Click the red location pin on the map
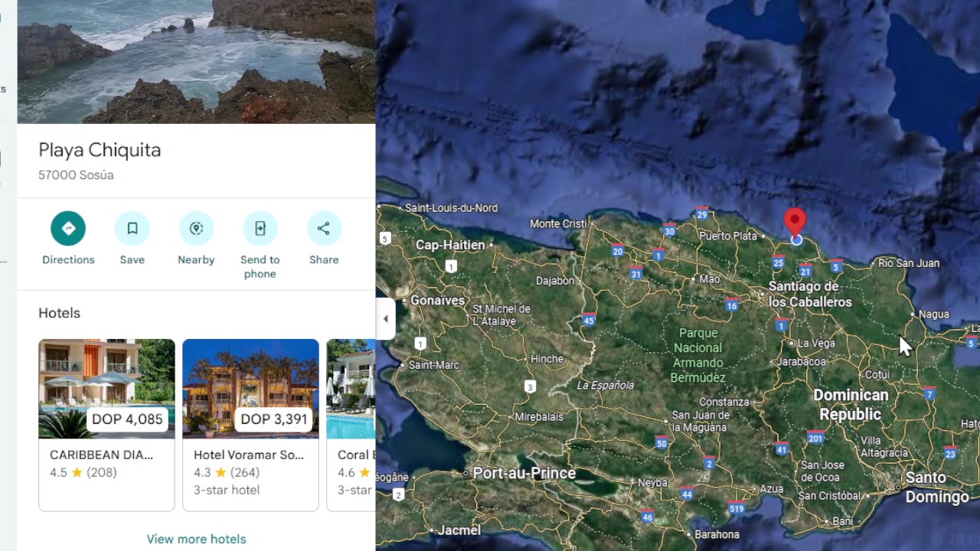 795,222
